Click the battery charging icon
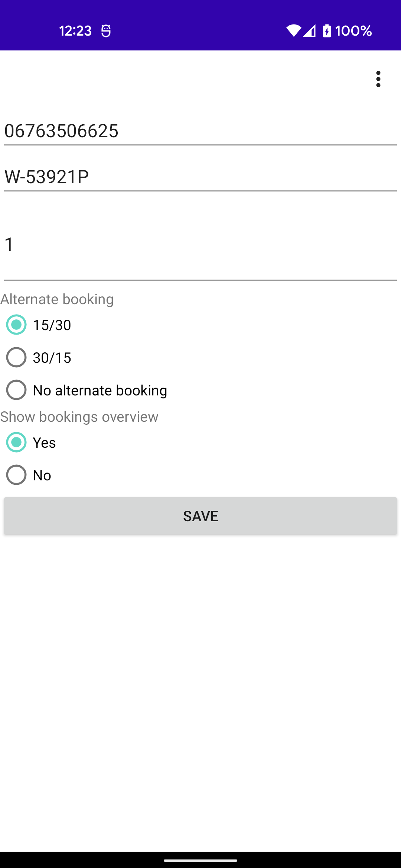The height and width of the screenshot is (868, 401). pyautogui.click(x=326, y=31)
